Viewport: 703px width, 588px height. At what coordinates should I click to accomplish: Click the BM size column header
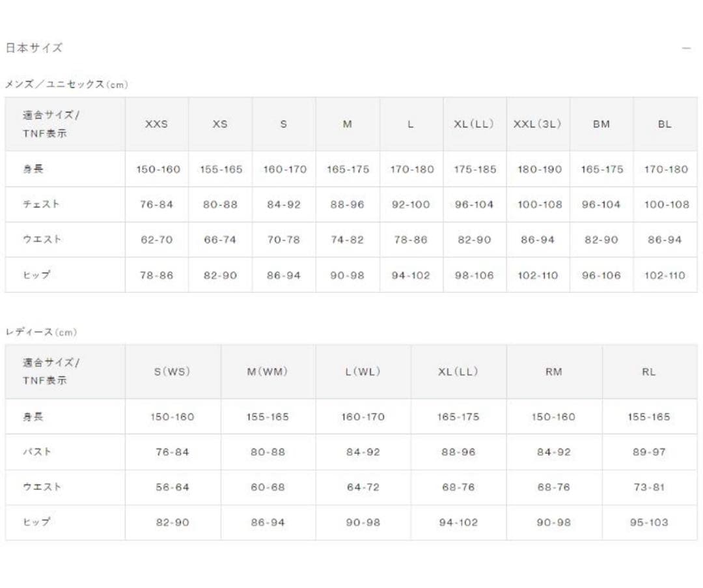601,124
